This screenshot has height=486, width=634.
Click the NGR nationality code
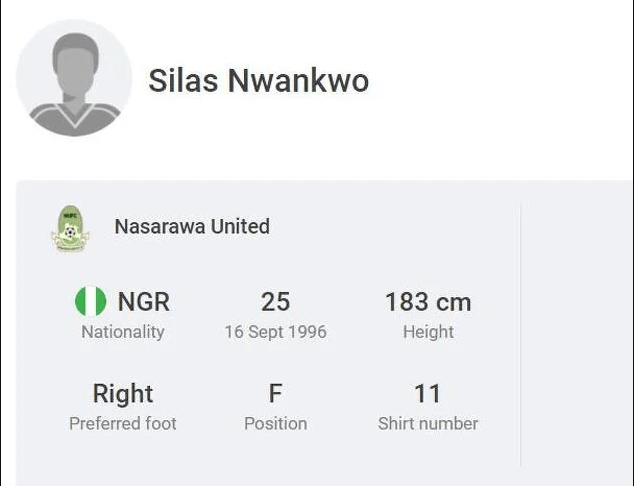coord(144,302)
